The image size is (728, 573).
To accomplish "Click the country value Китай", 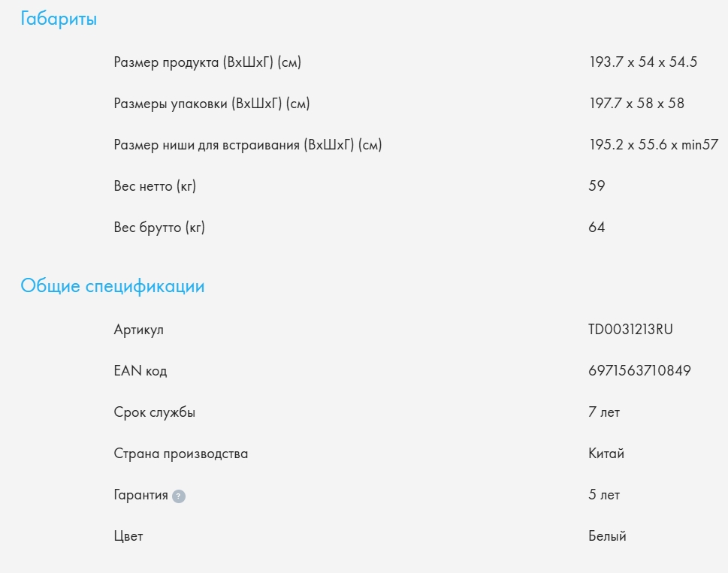I will pyautogui.click(x=606, y=454).
